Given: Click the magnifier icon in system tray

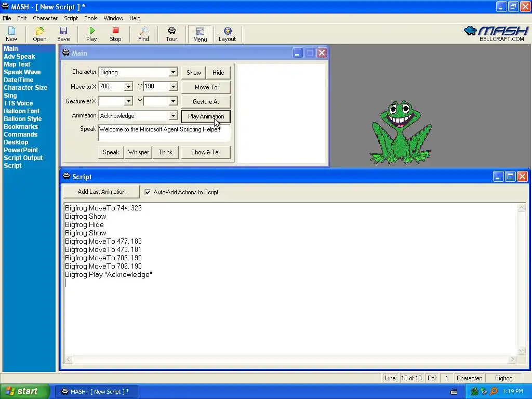Looking at the screenshot, I should click(x=494, y=392).
